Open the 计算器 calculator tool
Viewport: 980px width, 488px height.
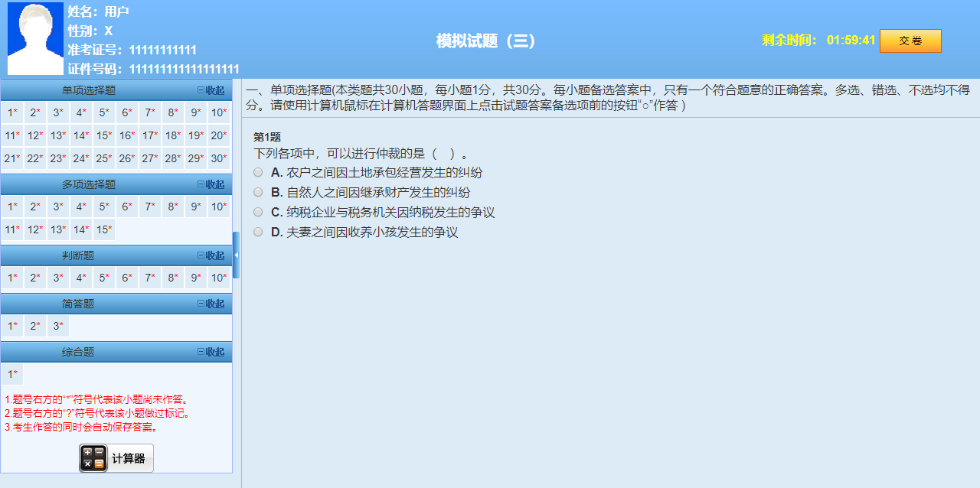(x=116, y=457)
